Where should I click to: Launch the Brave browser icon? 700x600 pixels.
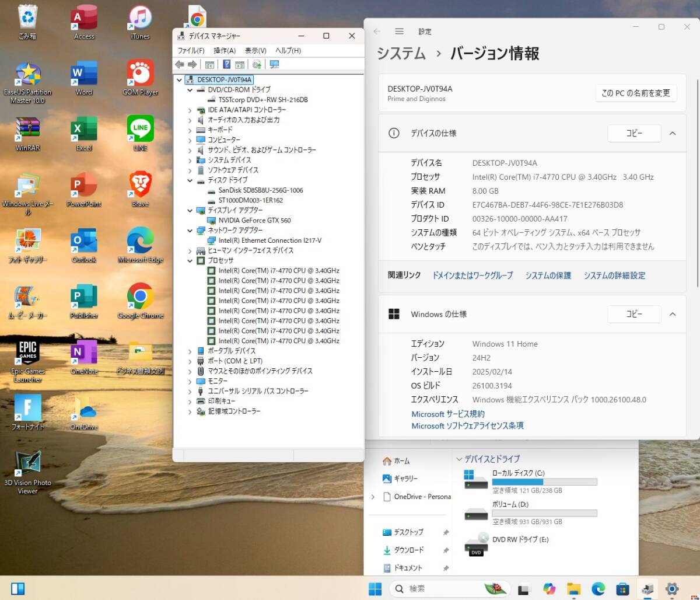pos(140,190)
